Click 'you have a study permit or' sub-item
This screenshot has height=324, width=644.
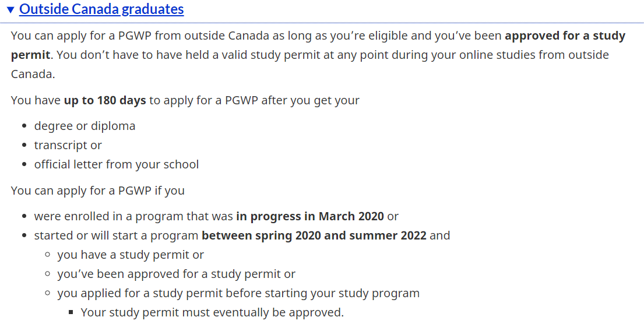(x=131, y=255)
